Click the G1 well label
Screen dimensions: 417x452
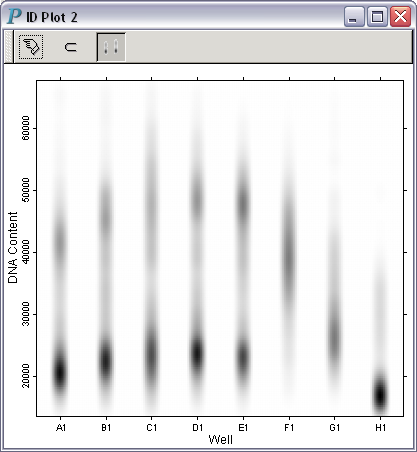tap(334, 427)
